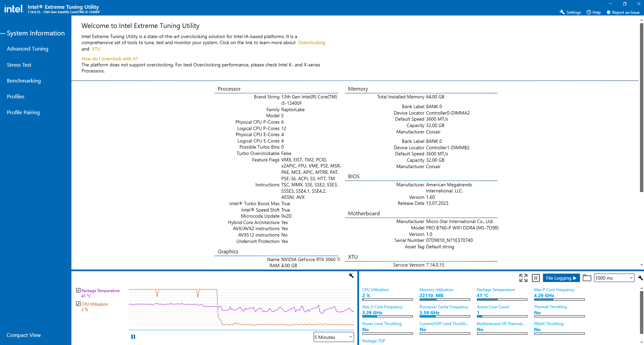Expand monitor panel to full view
644x345 pixels.
pyautogui.click(x=523, y=278)
